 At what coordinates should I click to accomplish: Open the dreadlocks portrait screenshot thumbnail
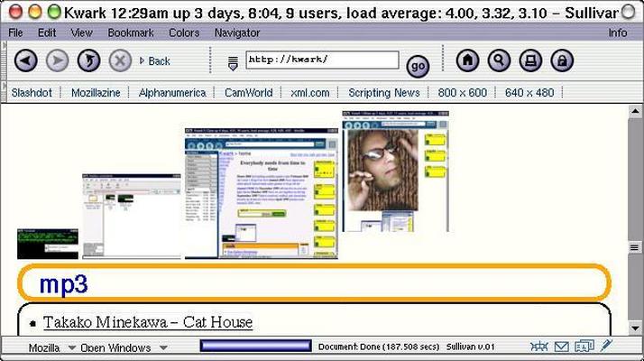click(396, 171)
